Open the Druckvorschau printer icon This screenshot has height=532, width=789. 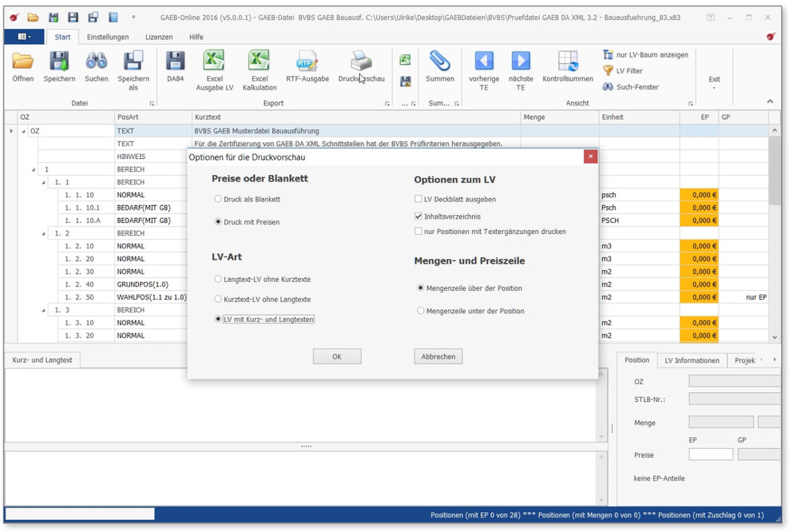[x=361, y=62]
